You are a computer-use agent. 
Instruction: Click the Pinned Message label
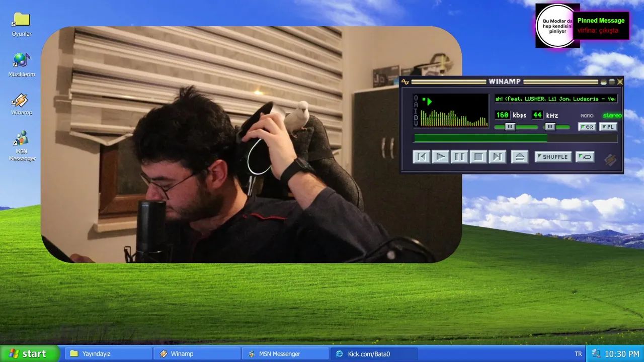tap(601, 21)
